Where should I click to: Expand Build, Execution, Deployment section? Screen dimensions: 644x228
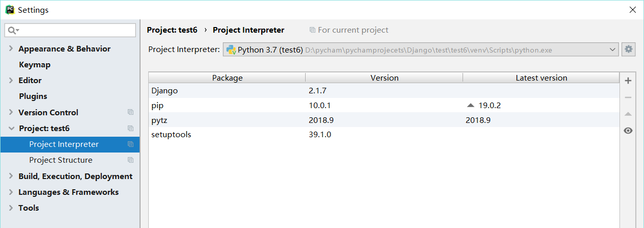pos(11,176)
